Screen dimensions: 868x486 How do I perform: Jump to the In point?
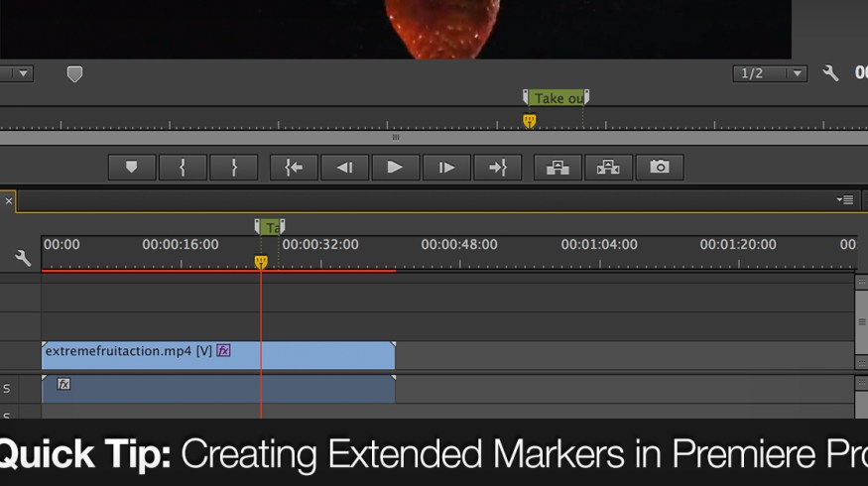pyautogui.click(x=294, y=168)
